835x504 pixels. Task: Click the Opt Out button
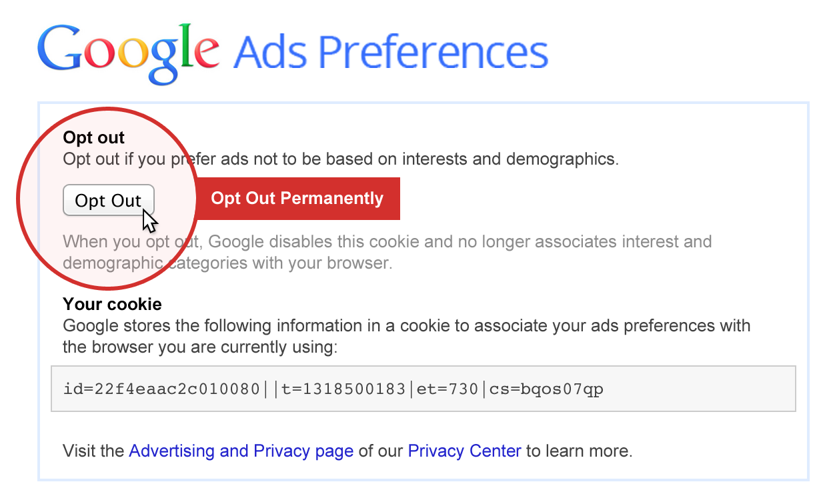108,201
